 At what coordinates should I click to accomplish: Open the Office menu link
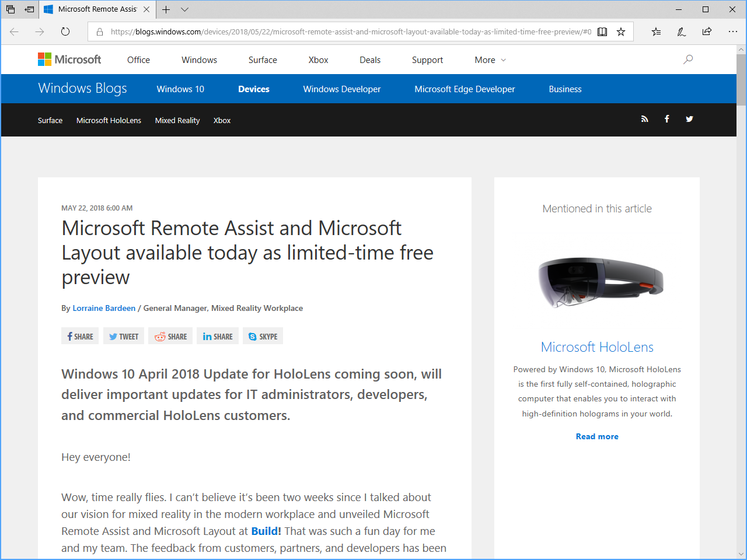[x=138, y=60]
